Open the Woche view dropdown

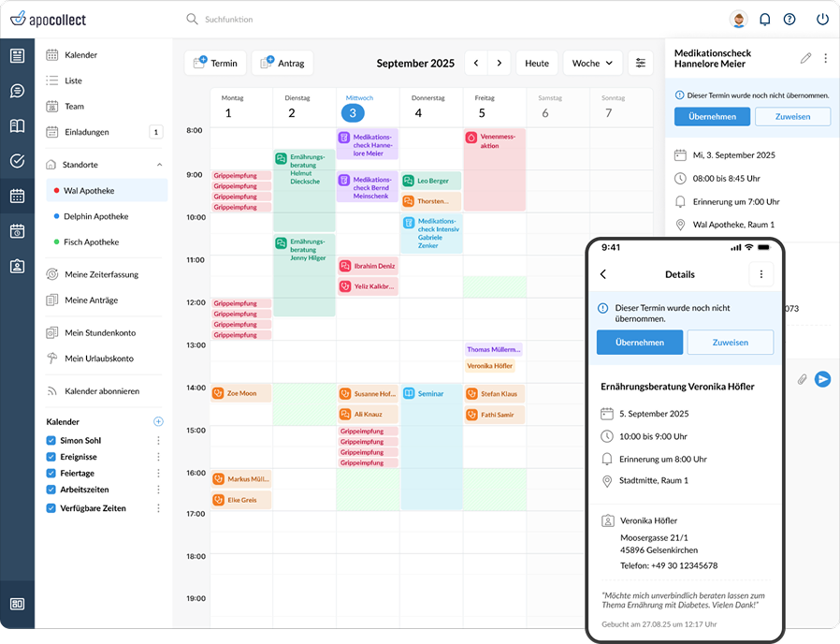click(x=592, y=63)
